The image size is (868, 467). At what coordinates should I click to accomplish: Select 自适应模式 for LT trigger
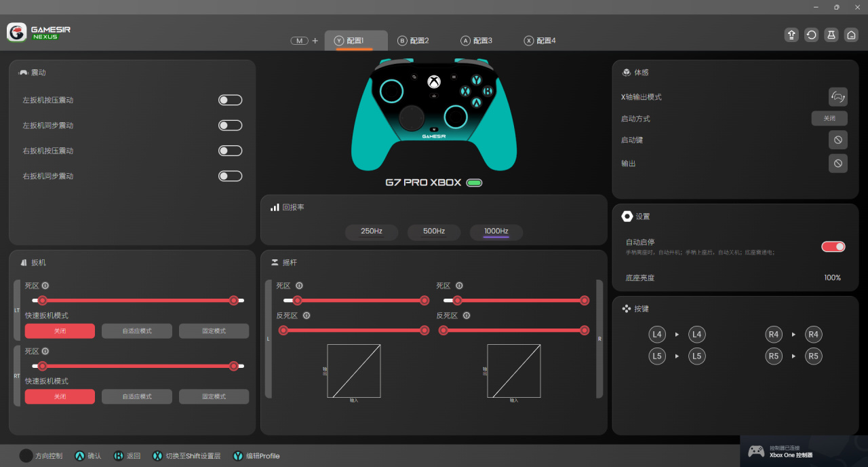click(x=137, y=331)
